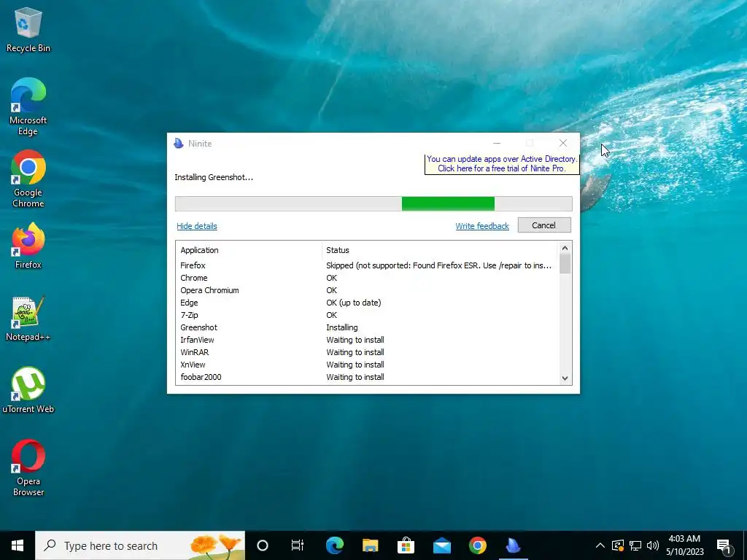Open the Write feedback link
This screenshot has width=747, height=560.
point(482,226)
